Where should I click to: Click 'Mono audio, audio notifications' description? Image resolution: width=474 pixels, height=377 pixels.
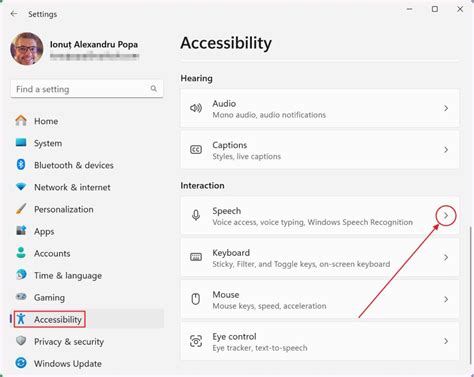(269, 115)
